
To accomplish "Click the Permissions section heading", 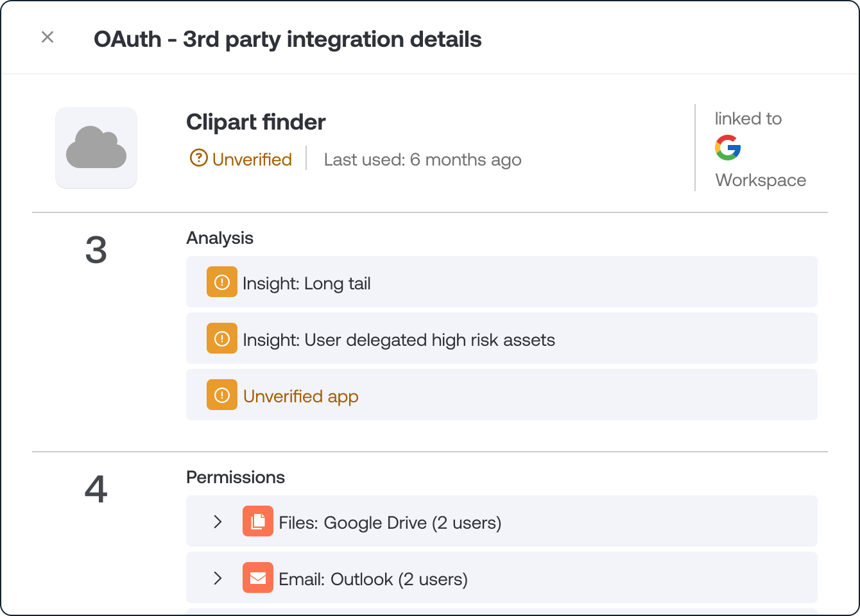I will tap(236, 477).
